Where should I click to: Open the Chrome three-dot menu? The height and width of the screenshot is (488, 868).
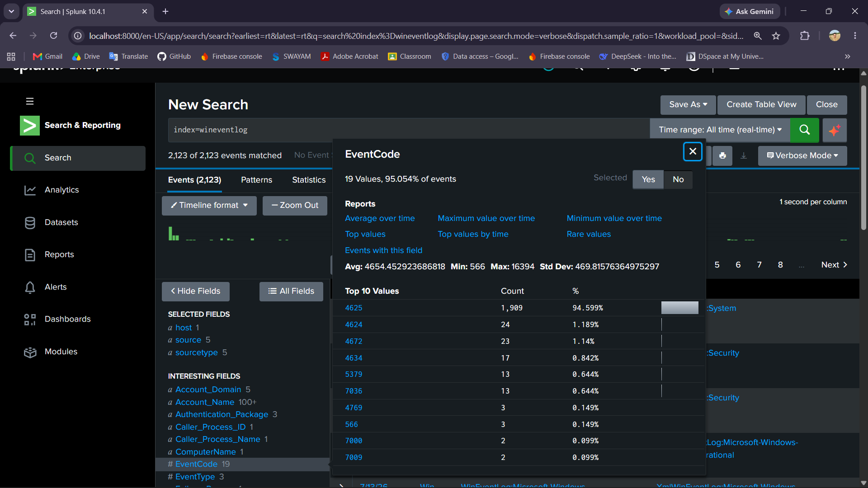(855, 36)
